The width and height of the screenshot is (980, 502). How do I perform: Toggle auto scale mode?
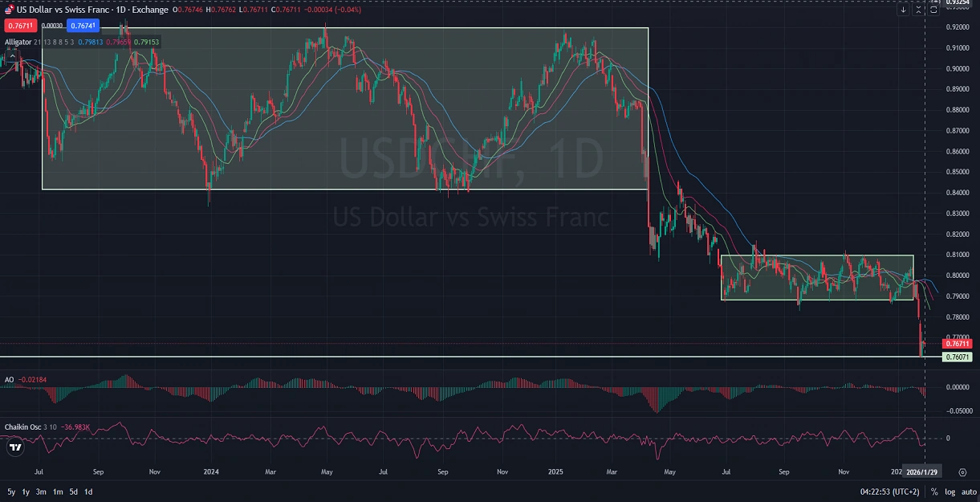(968, 492)
